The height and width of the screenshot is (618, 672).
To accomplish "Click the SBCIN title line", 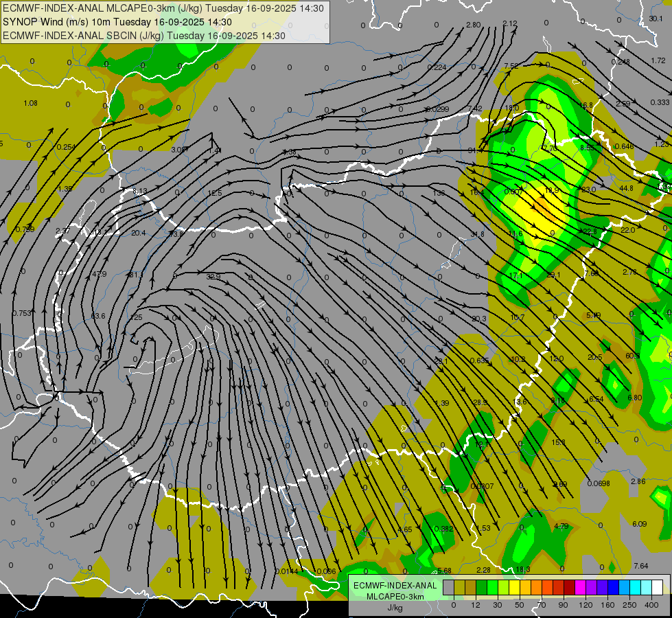I will (x=144, y=36).
